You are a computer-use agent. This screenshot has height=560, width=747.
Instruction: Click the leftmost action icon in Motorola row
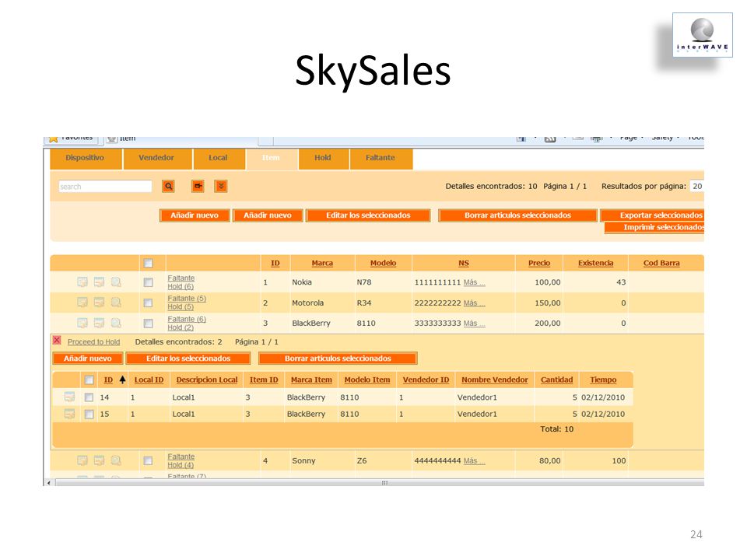pyautogui.click(x=82, y=303)
